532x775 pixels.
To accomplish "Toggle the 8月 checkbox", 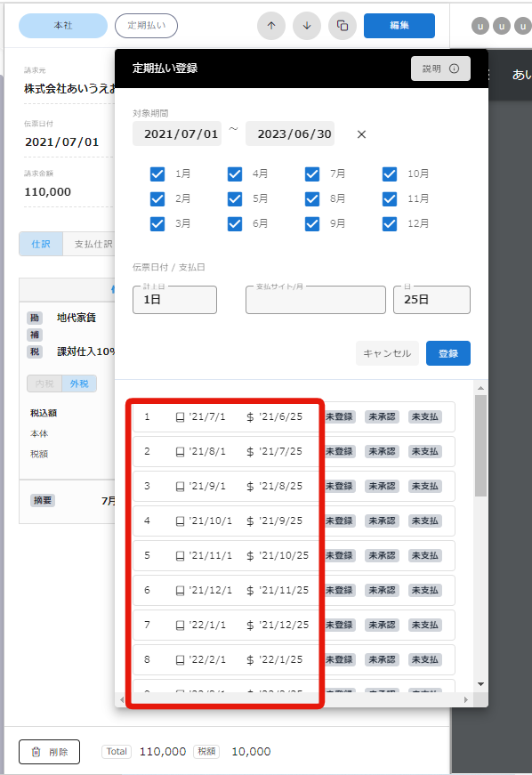I will pos(312,198).
